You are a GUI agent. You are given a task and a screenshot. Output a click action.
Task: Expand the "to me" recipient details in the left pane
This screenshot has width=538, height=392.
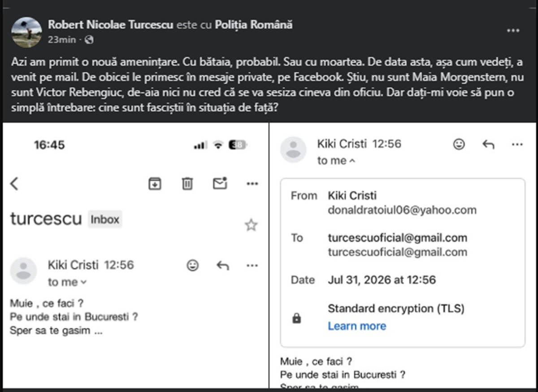67,282
